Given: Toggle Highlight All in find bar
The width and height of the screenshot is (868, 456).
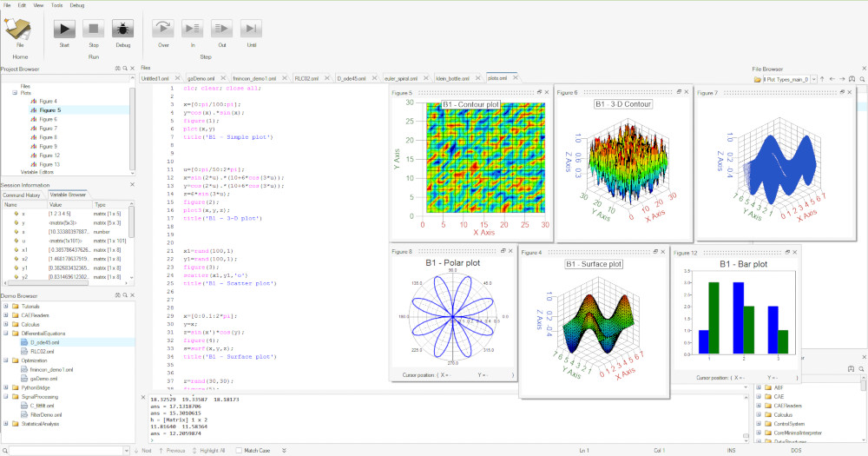Looking at the screenshot, I should tap(201, 451).
